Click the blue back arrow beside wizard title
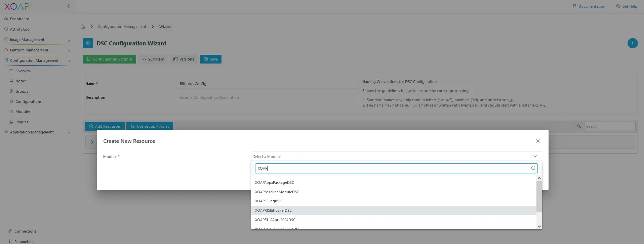Viewport: 644px width, 244px height. (88, 43)
